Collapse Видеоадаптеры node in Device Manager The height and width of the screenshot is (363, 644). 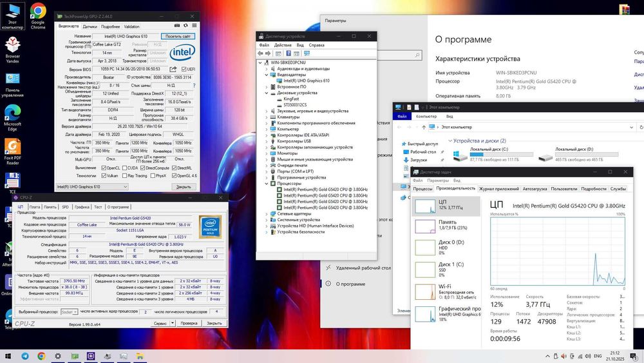point(267,75)
